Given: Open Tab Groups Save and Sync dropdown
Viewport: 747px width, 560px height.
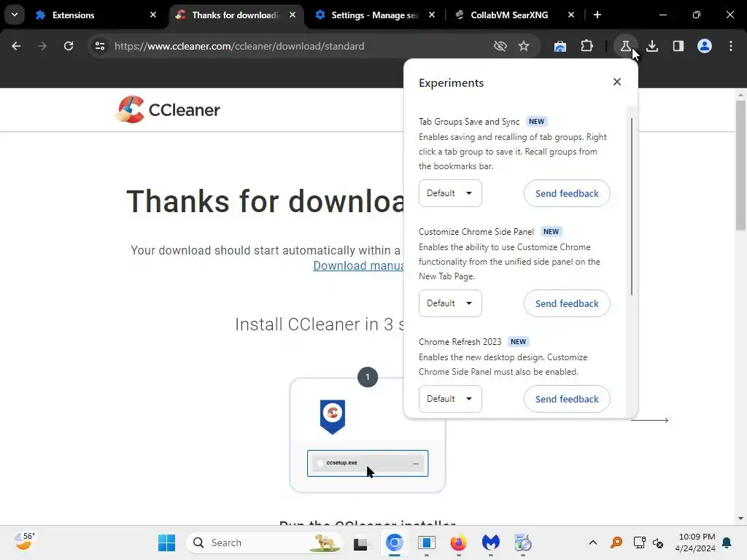Looking at the screenshot, I should coord(450,193).
